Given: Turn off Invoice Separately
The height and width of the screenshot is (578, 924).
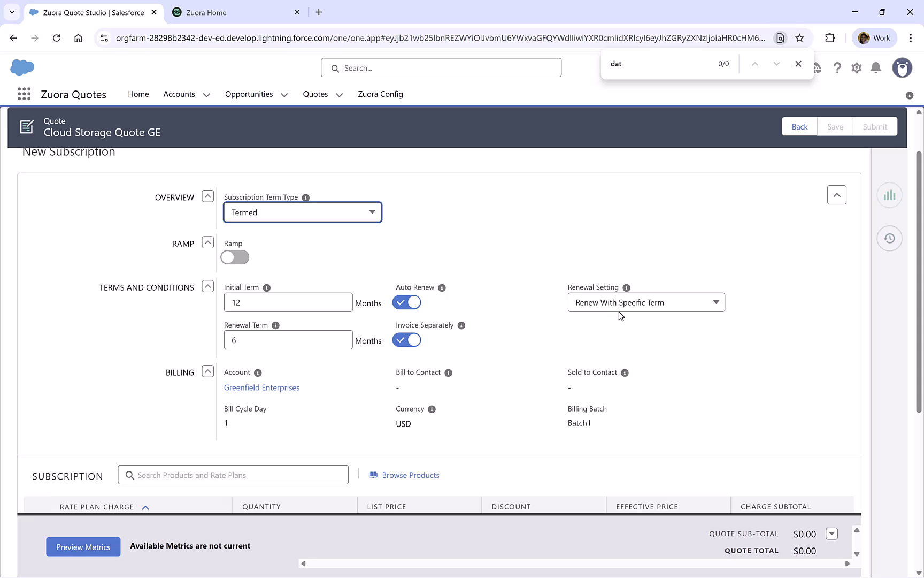Looking at the screenshot, I should pos(406,340).
